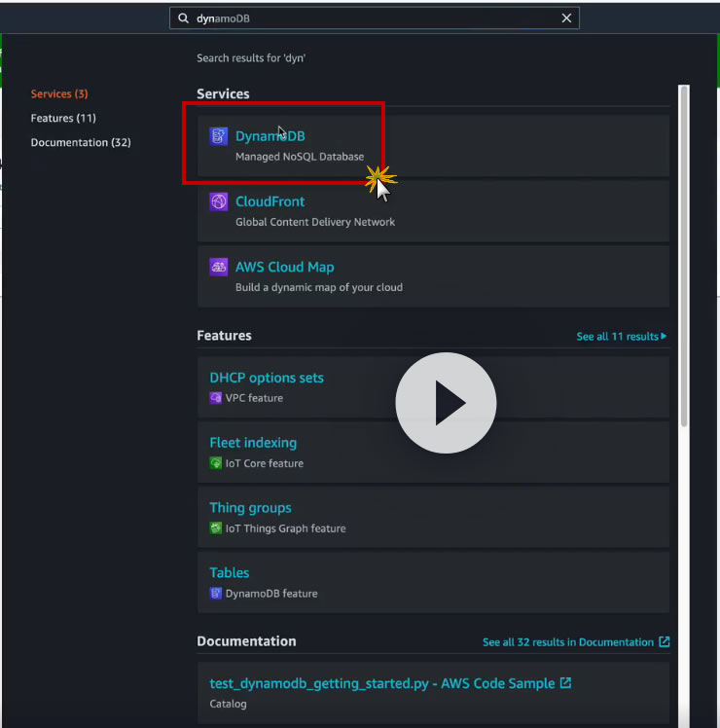Click the IoT Things Graph icon
This screenshot has height=728, width=720.
coord(215,528)
